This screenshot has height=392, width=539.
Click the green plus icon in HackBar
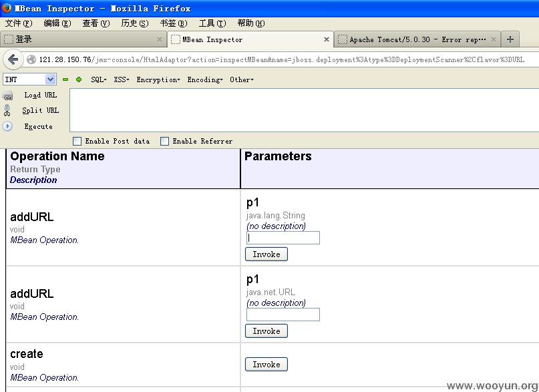tap(79, 79)
